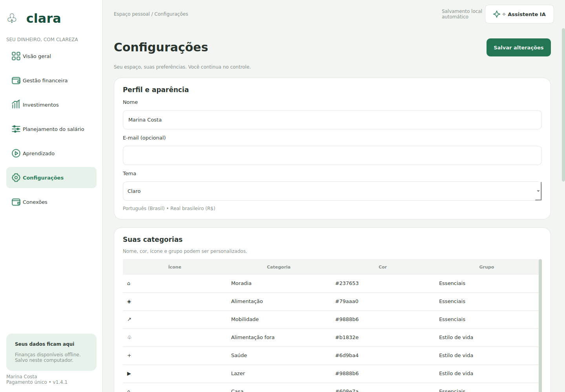The image size is (565, 392).
Task: Click the Saúde plus icon
Action: tap(129, 356)
